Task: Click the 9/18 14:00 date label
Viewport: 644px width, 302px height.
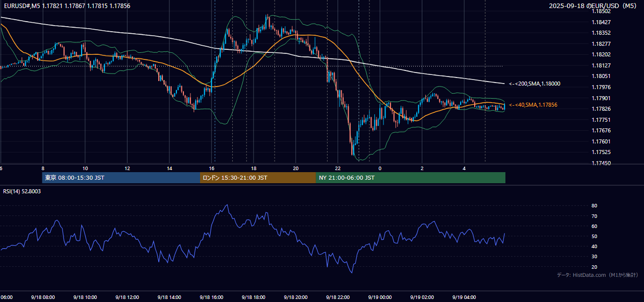Action: (x=169, y=297)
